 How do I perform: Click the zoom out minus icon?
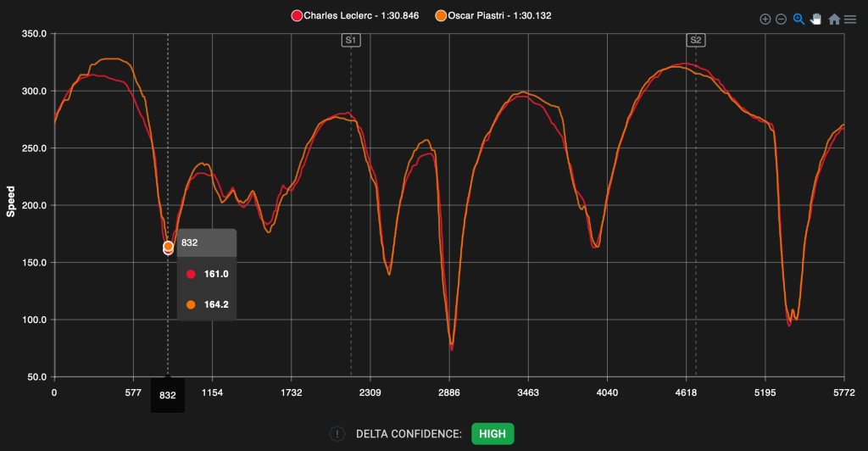pyautogui.click(x=781, y=19)
